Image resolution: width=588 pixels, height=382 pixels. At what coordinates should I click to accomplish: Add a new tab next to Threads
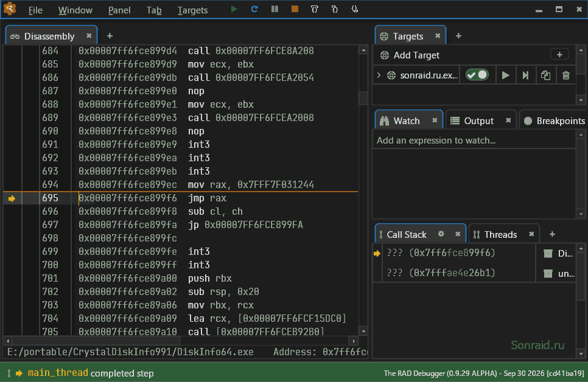pos(552,234)
